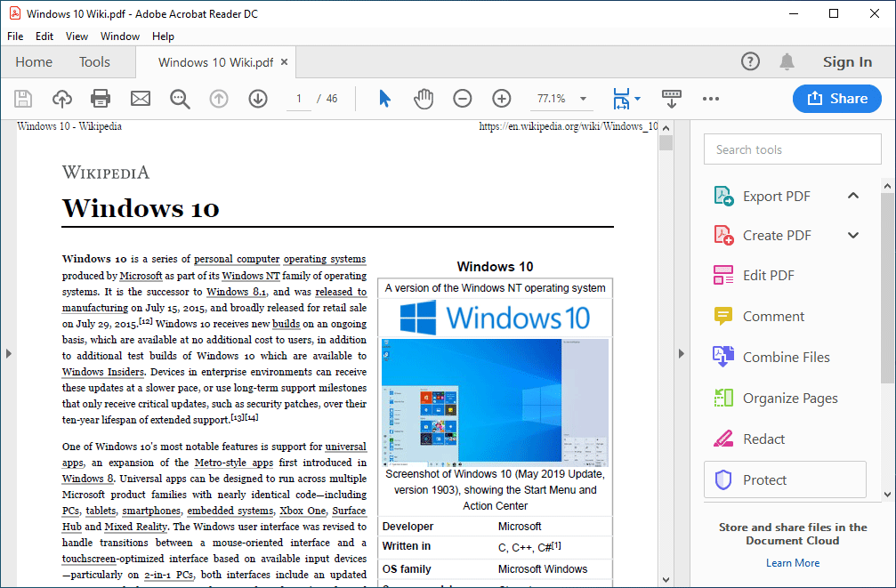Expand the Create PDF options
Screen dimensions: 896x588
852,235
